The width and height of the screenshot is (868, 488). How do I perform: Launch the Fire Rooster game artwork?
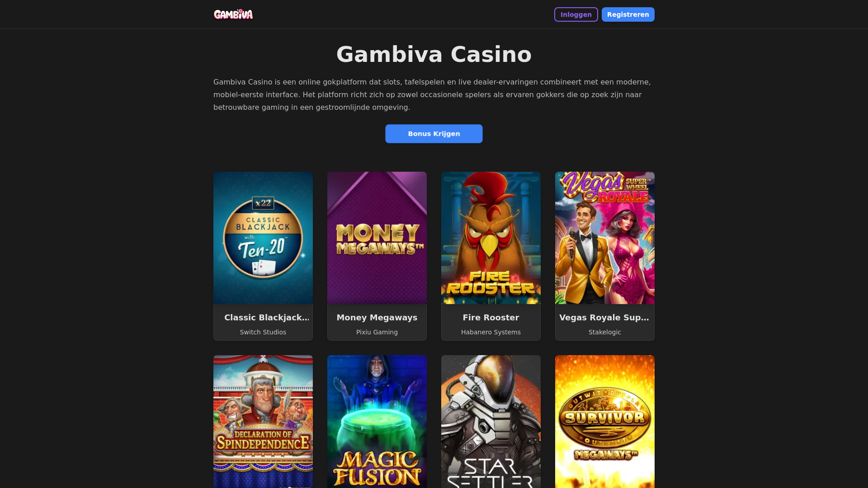tap(491, 238)
